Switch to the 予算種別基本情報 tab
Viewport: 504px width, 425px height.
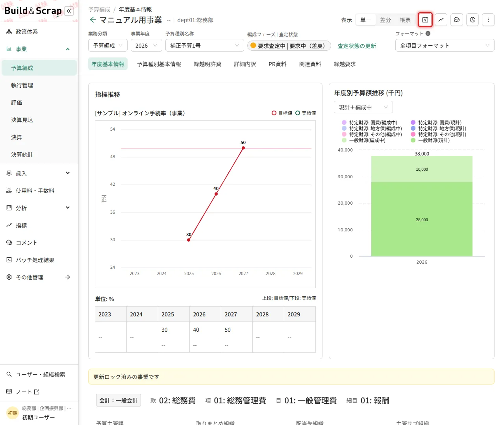(x=159, y=64)
